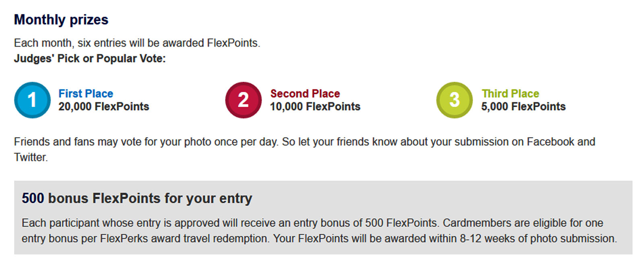Viewport: 644px width, 272px height.
Task: Select the Second Place label
Action: [x=305, y=94]
